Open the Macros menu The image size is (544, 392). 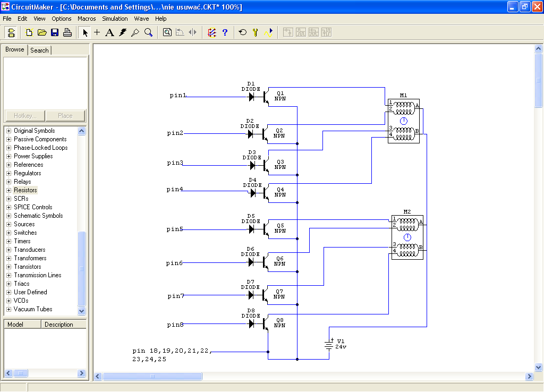[87, 19]
